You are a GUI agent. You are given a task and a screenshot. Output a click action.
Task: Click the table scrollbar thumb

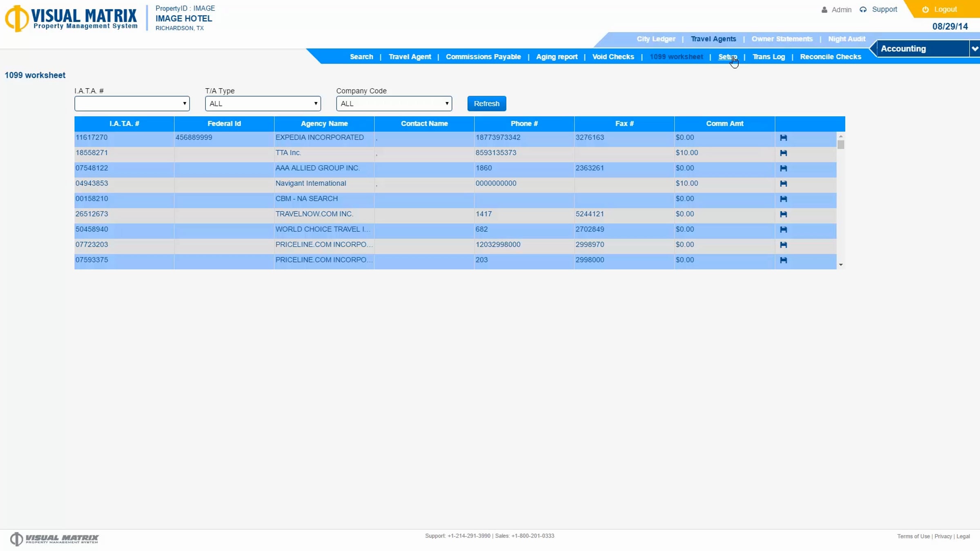841,144
